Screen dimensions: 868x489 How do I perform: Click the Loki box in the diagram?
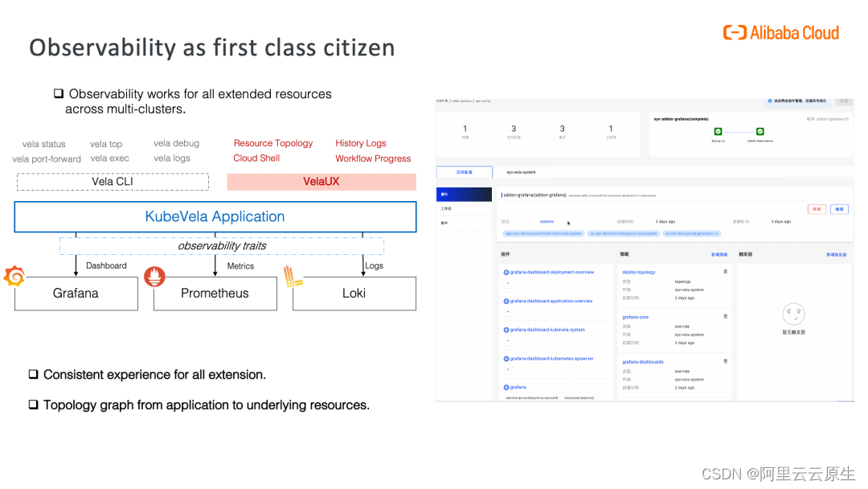(354, 294)
